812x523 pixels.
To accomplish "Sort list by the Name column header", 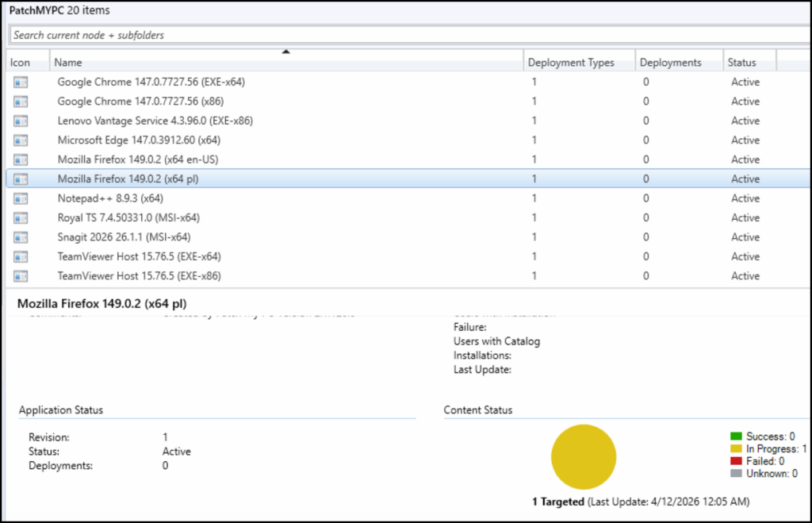I will click(x=285, y=62).
